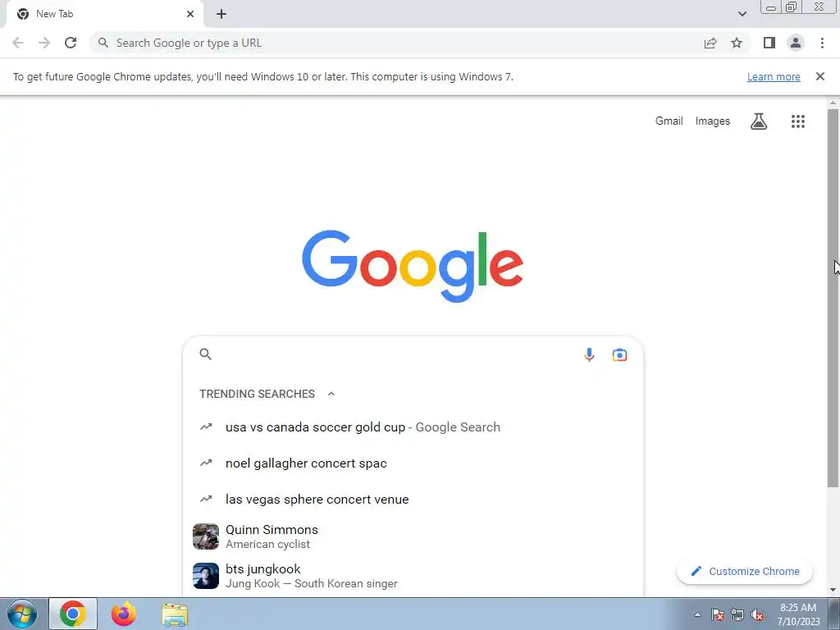840x630 pixels.
Task: Open the Action Center flag icon
Action: 718,614
